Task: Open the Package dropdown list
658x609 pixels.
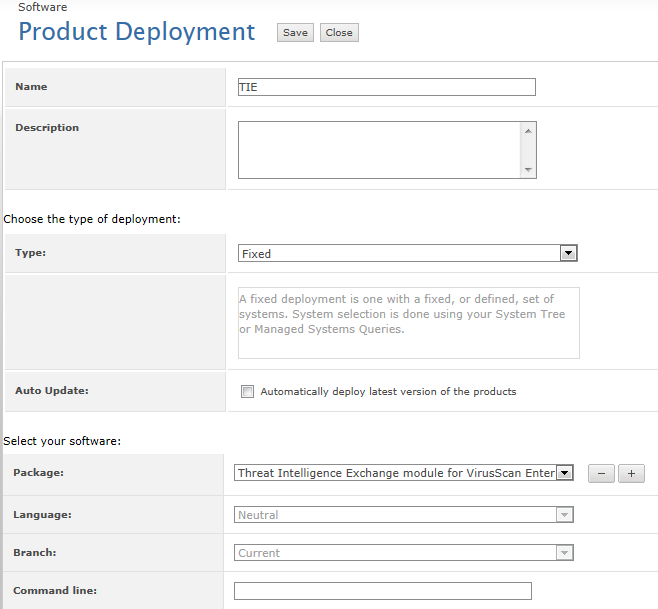Action: click(404, 473)
